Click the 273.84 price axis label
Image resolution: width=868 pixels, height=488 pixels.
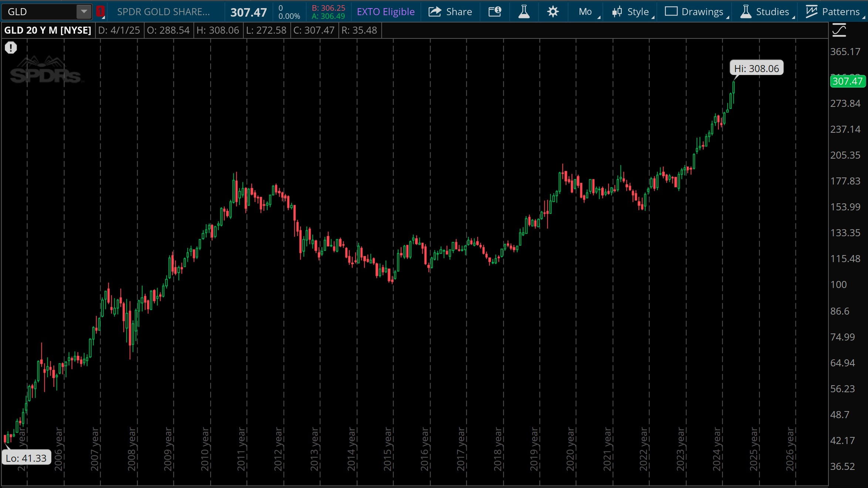coord(845,103)
